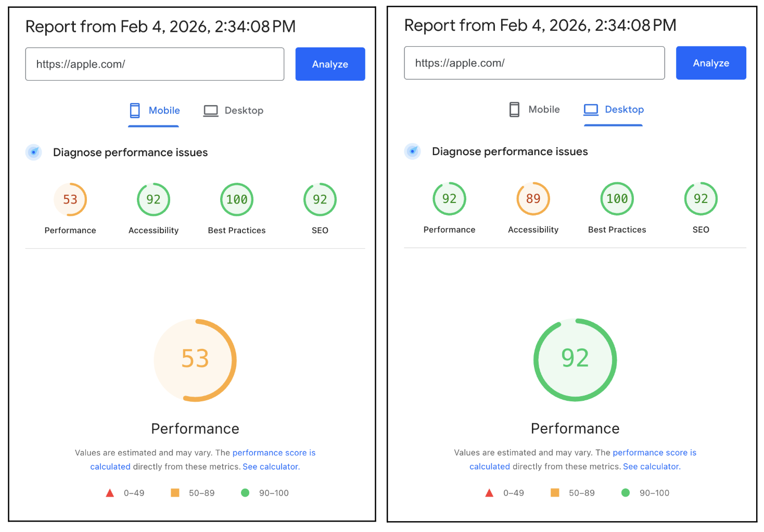Click the Analyze button in the right report

[x=711, y=63]
